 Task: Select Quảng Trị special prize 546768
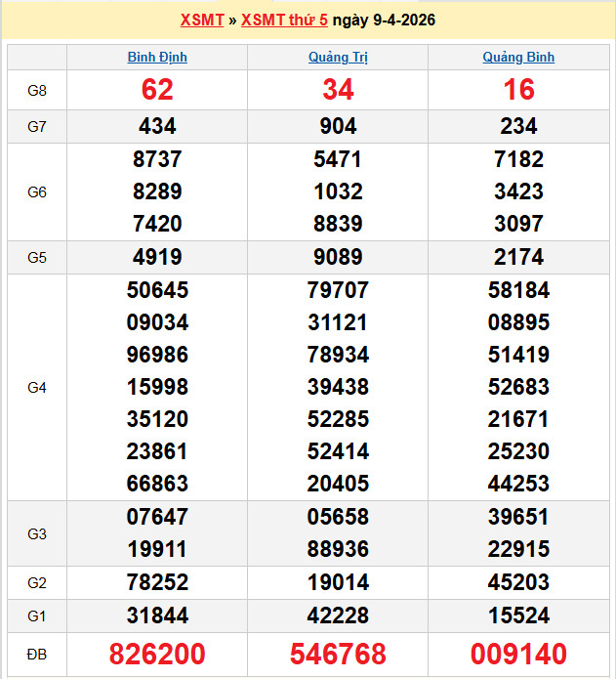pyautogui.click(x=338, y=654)
